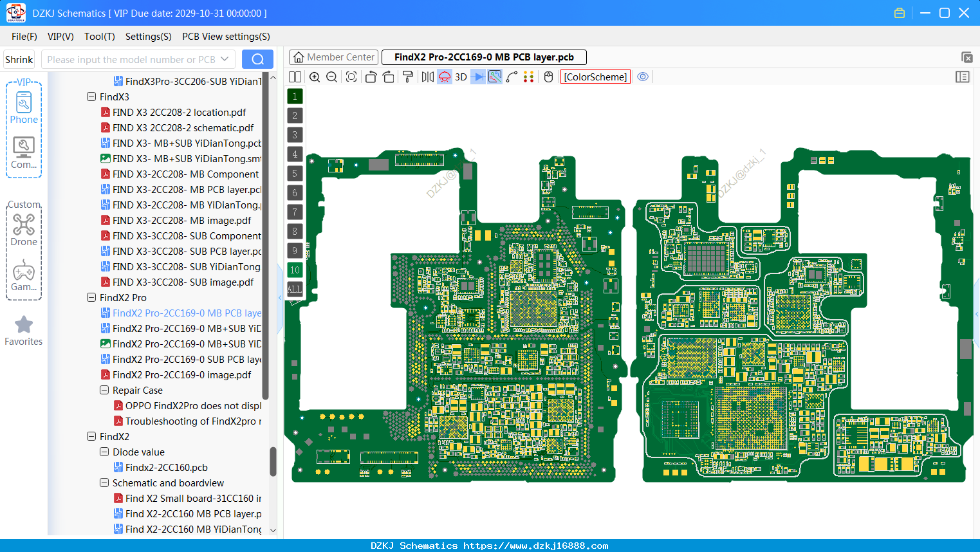Show PCB layer 1

pos(295,97)
